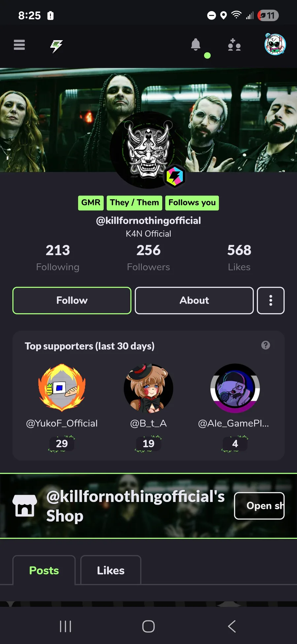The width and height of the screenshot is (297, 644).
Task: Open the friend requests icon
Action: click(x=234, y=45)
